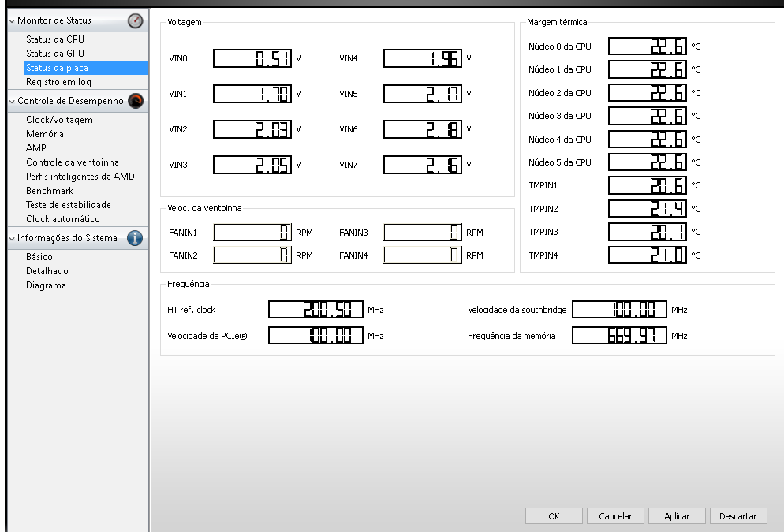
Task: Open Controle da ventoinha page
Action: 73,162
